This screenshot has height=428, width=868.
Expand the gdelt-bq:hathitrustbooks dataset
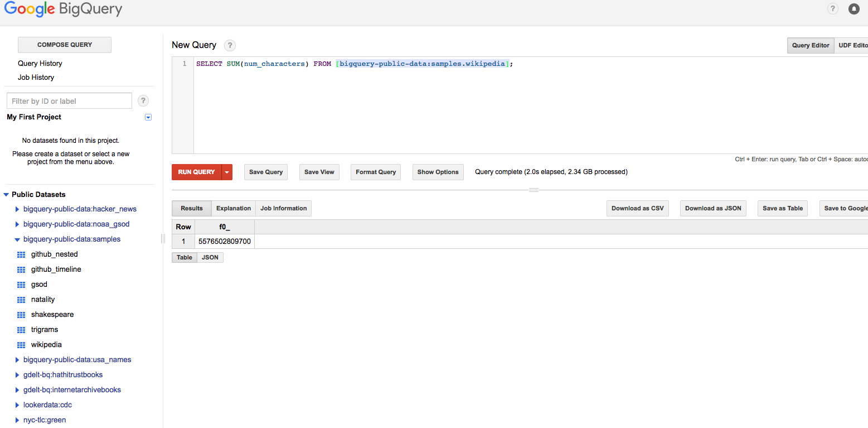[17, 375]
